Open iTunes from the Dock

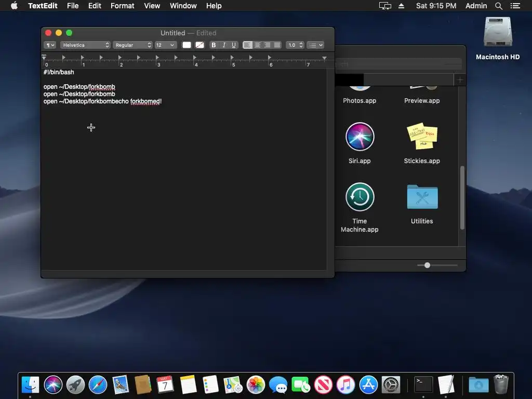(x=345, y=385)
